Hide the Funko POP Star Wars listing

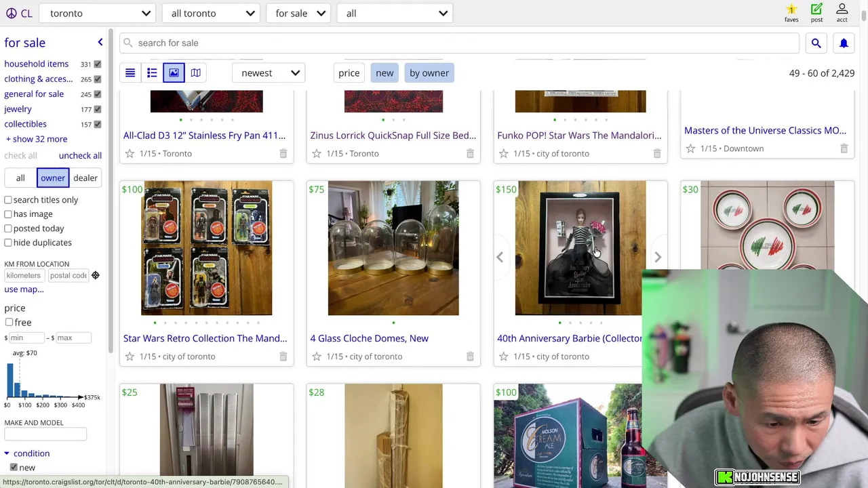pyautogui.click(x=656, y=154)
